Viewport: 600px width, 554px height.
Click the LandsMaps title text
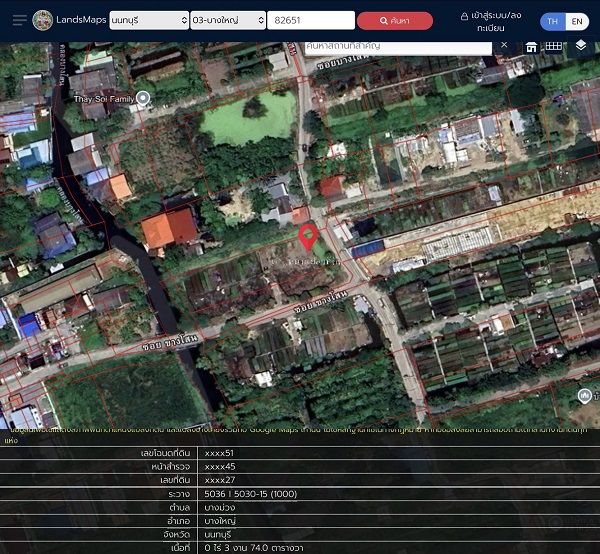83,21
